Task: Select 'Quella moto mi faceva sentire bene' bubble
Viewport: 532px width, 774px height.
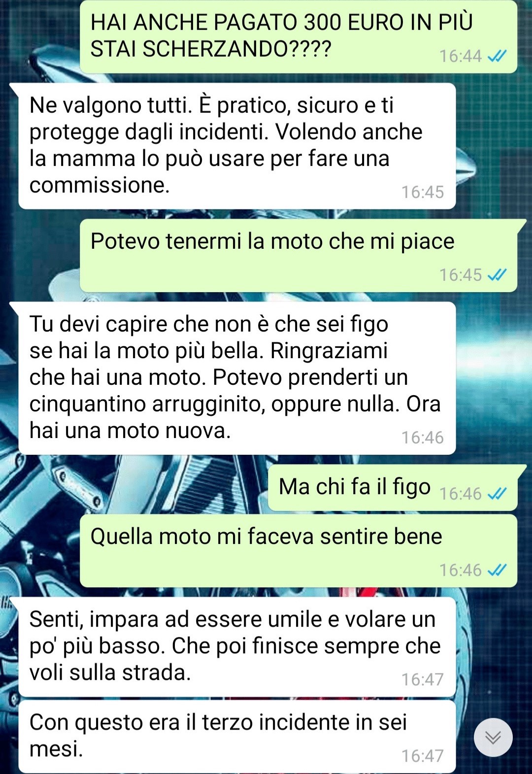Action: point(299,551)
